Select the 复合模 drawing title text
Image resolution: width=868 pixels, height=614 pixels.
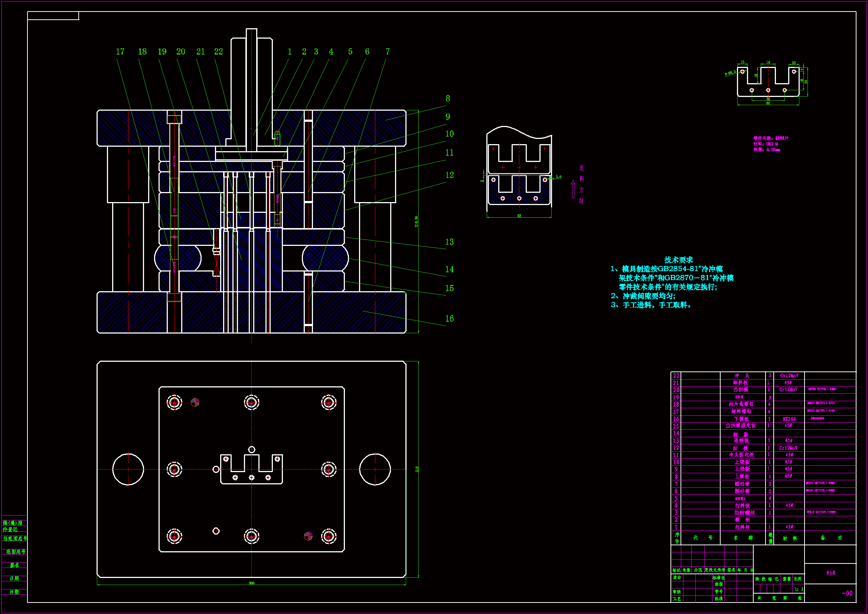831,573
